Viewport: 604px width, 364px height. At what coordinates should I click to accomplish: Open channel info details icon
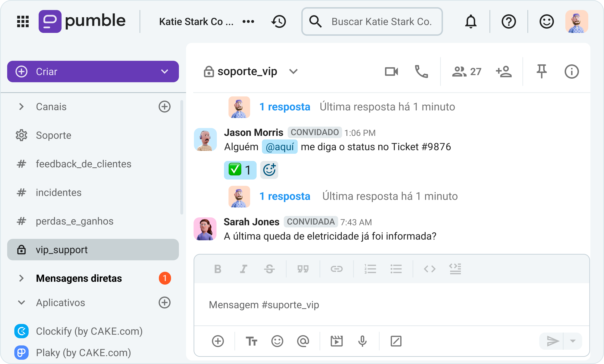571,72
